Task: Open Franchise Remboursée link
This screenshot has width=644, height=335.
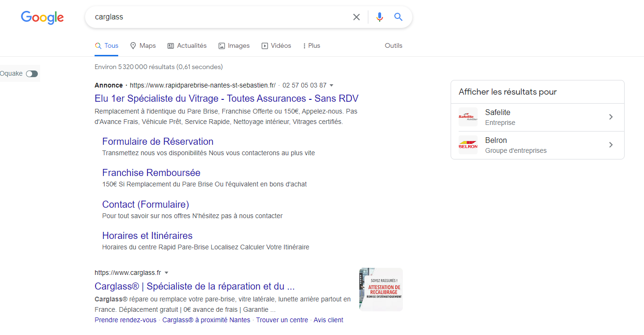Action: [151, 173]
